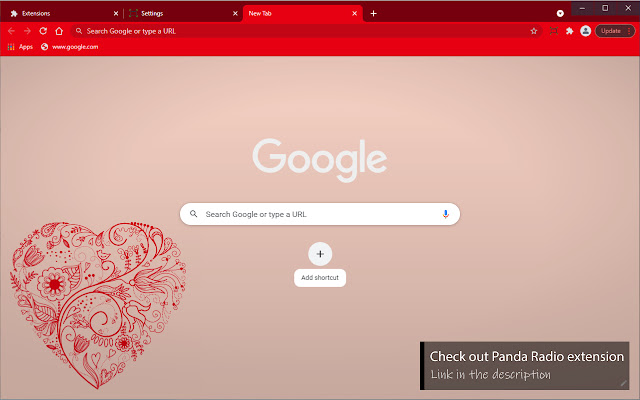Click the Add shortcut label

coord(320,278)
